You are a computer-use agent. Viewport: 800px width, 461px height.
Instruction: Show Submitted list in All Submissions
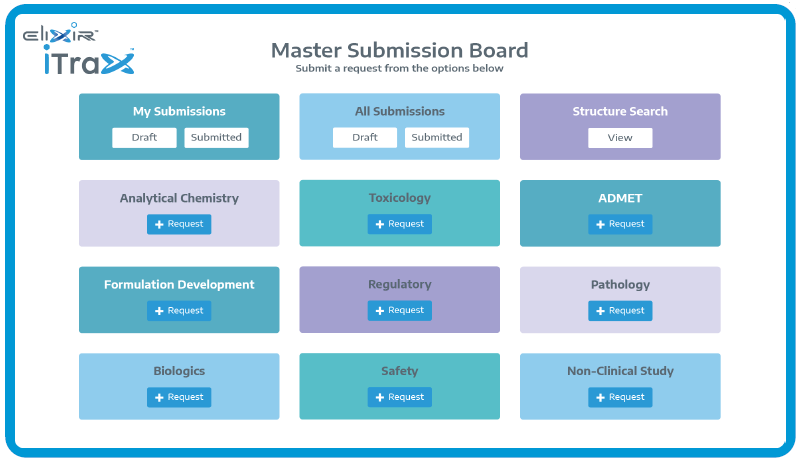click(437, 138)
